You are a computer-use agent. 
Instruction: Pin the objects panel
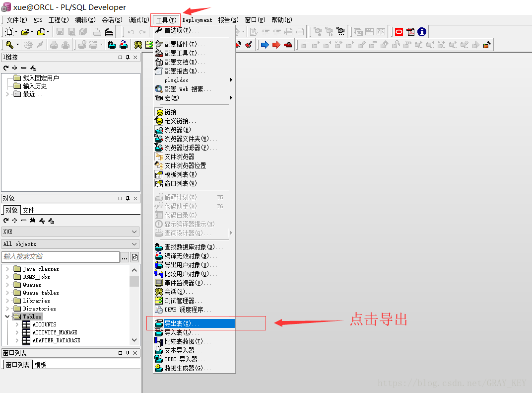128,198
